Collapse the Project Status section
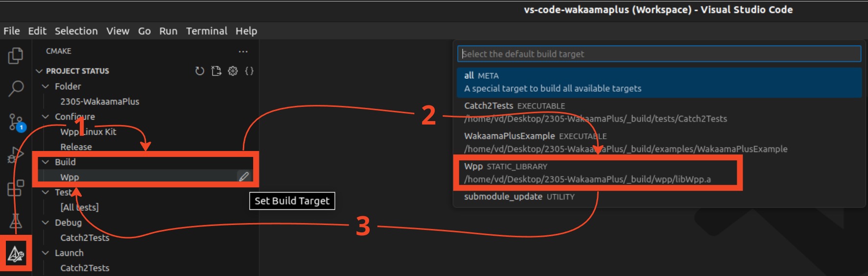Image resolution: width=868 pixels, height=276 pixels. pyautogui.click(x=40, y=71)
